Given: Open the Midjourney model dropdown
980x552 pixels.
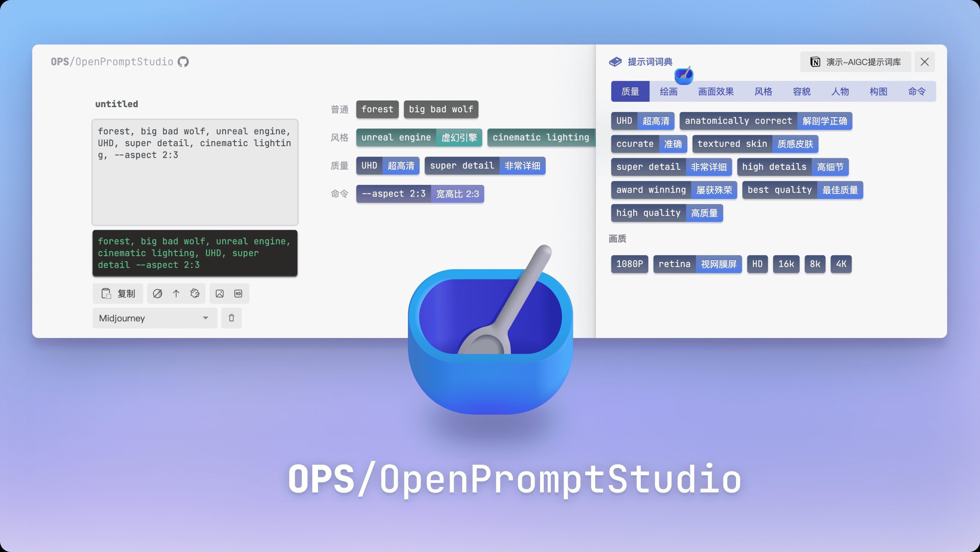Looking at the screenshot, I should pyautogui.click(x=153, y=317).
